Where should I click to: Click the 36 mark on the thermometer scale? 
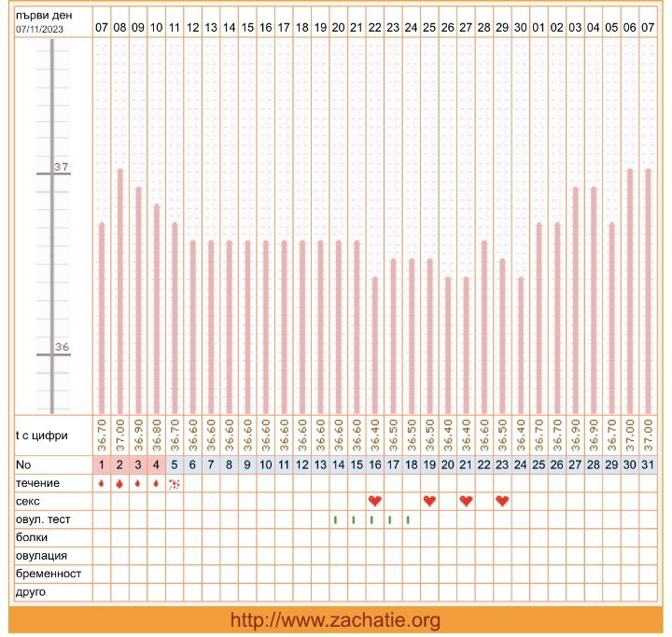click(x=62, y=348)
